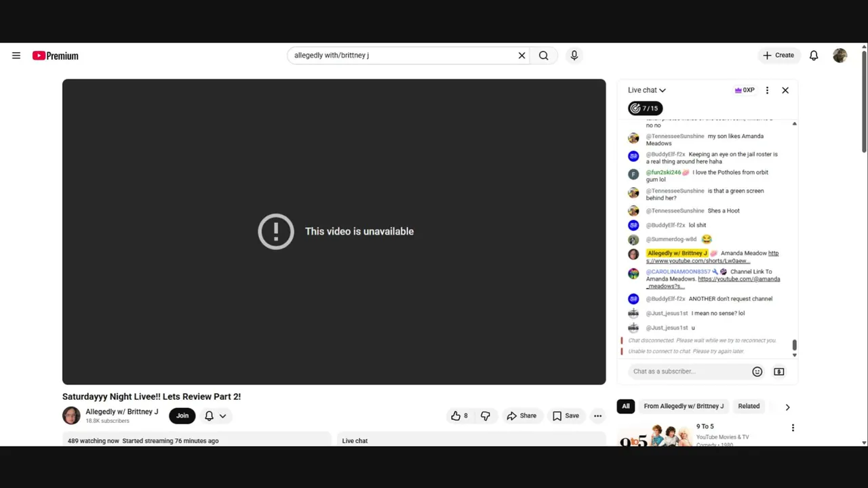The image size is (868, 488).
Task: Clear the search box text
Action: pos(521,56)
